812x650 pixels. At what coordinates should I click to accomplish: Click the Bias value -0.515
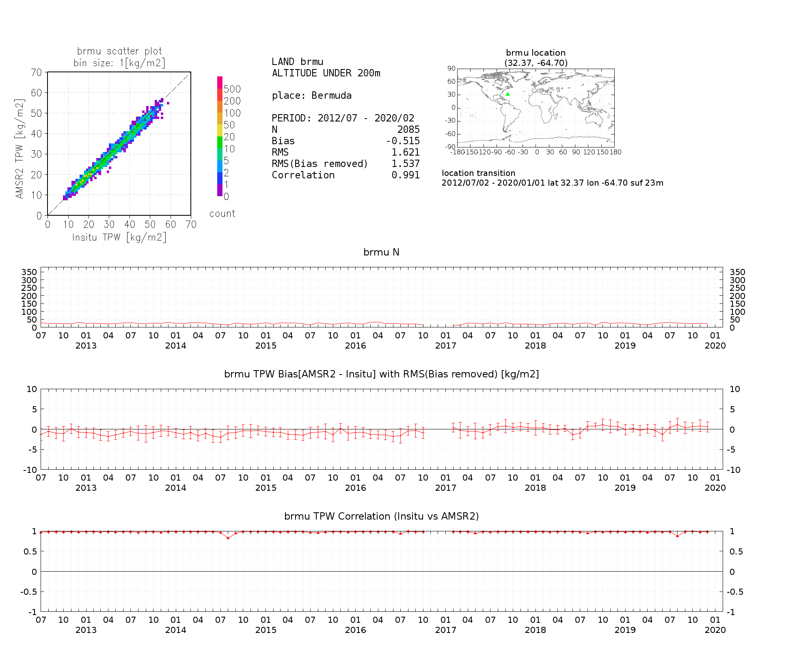tap(403, 141)
